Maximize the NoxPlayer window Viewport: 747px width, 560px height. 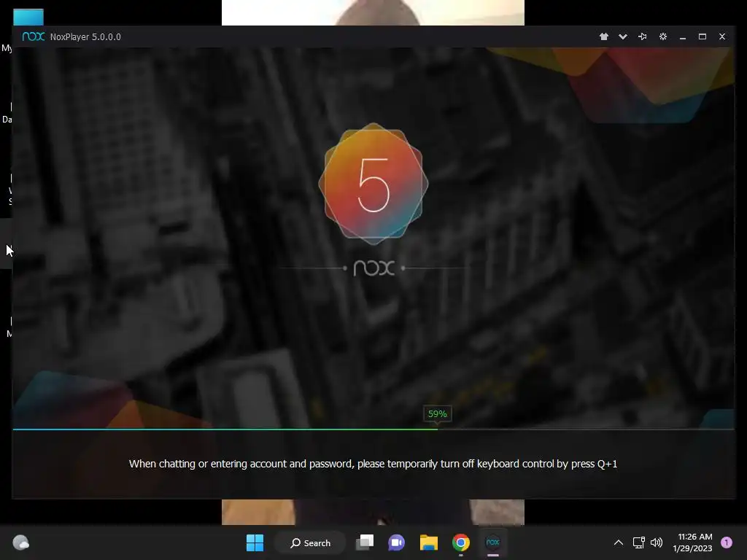pyautogui.click(x=703, y=36)
